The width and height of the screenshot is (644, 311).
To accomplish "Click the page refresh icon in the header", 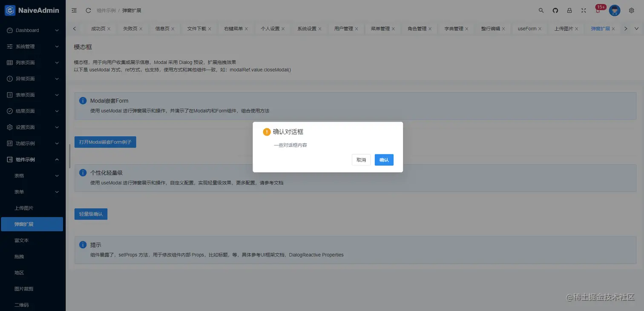I will (x=88, y=10).
